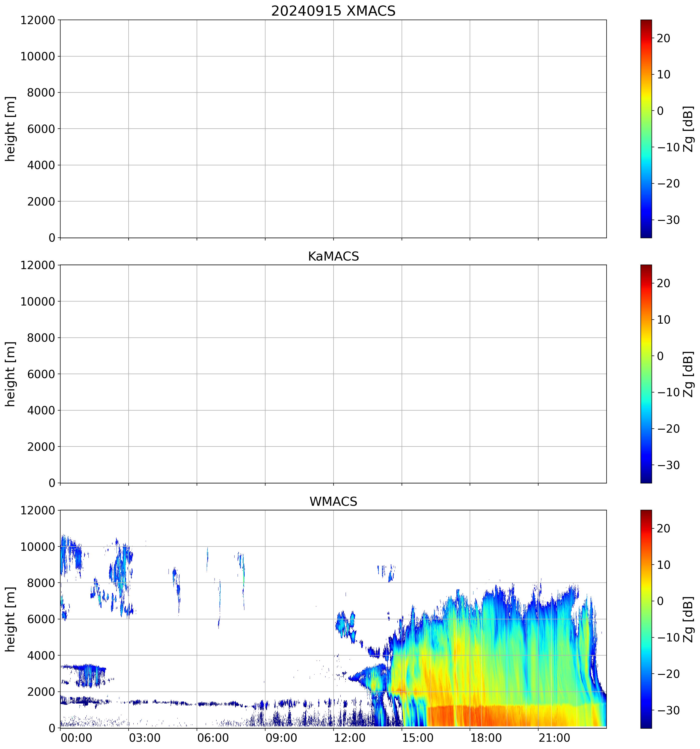Image resolution: width=700 pixels, height=749 pixels.
Task: Click the 12:00 time axis label
Action: click(349, 737)
